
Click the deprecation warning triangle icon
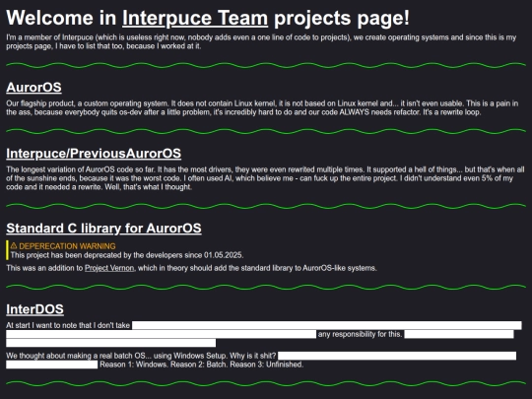[14, 245]
